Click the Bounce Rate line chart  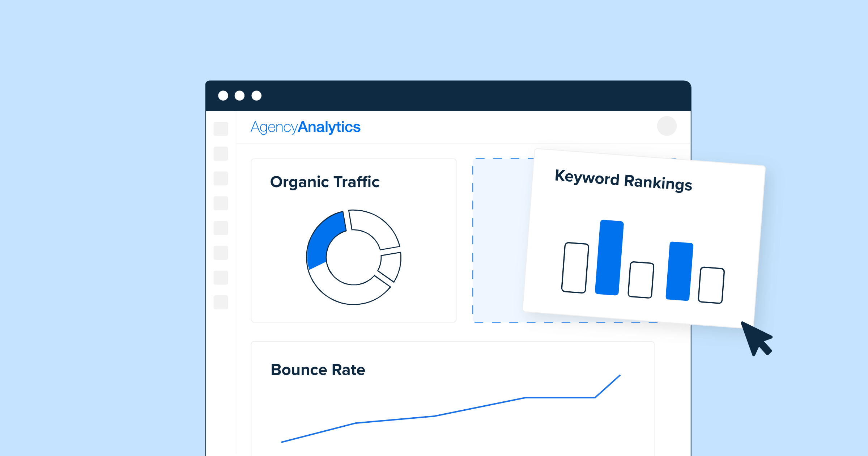(451, 409)
